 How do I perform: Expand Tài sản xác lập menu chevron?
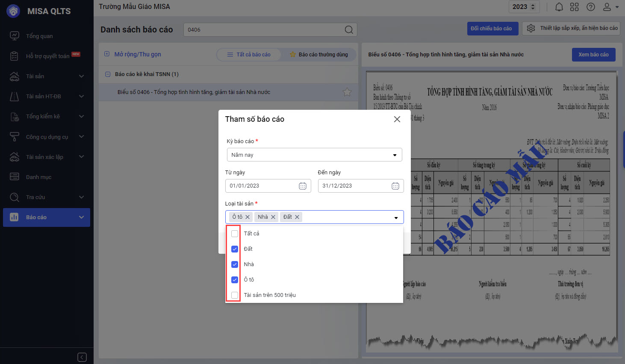click(x=81, y=157)
